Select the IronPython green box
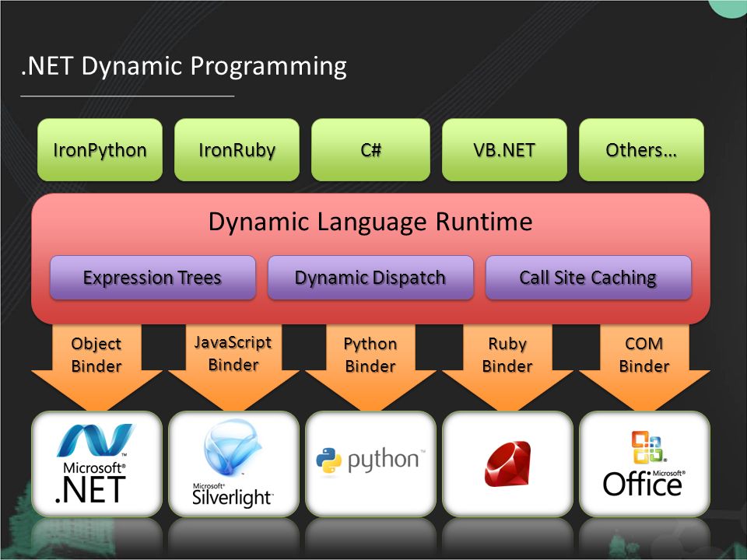Image resolution: width=747 pixels, height=560 pixels. coord(100,150)
